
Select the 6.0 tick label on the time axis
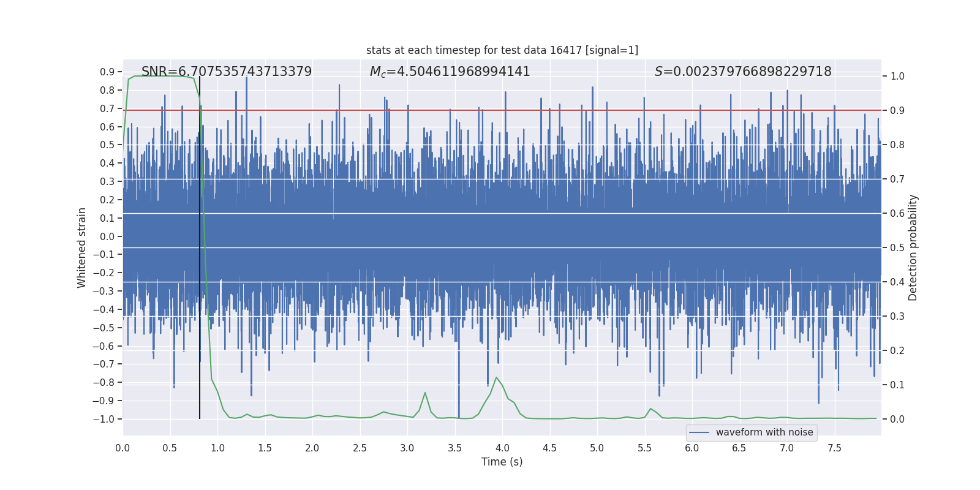click(x=692, y=448)
